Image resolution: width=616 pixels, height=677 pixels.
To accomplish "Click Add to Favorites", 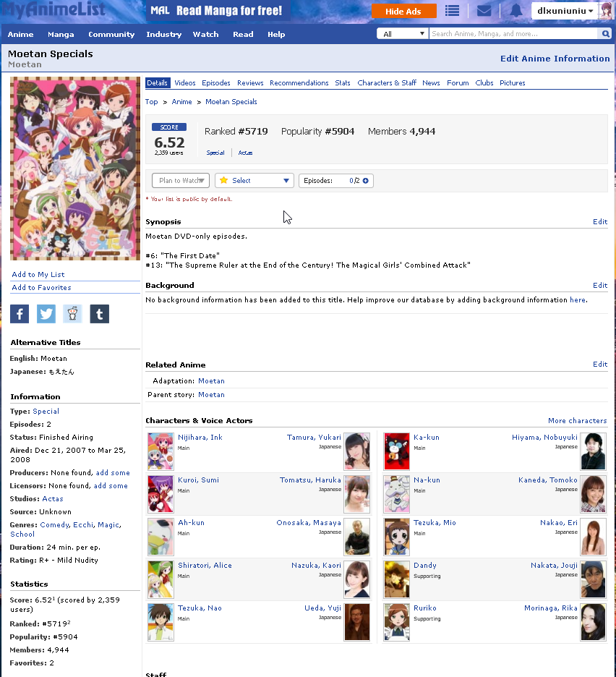I will tap(41, 288).
